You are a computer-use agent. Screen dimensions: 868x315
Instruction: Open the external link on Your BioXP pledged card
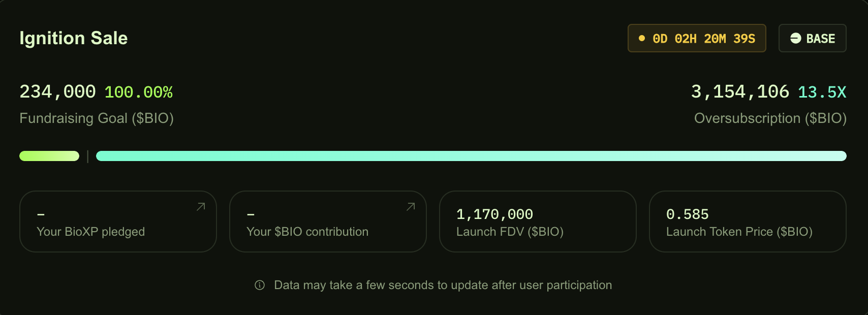click(x=201, y=207)
